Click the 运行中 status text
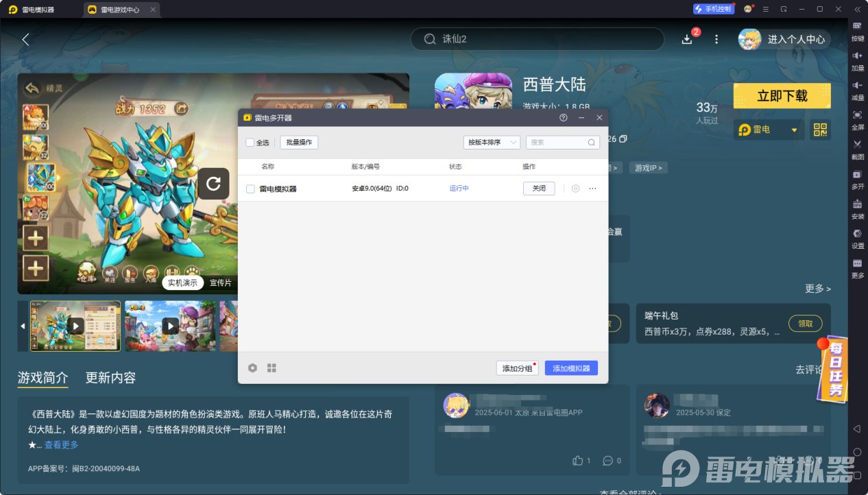Viewport: 868px width, 495px height. coord(459,189)
